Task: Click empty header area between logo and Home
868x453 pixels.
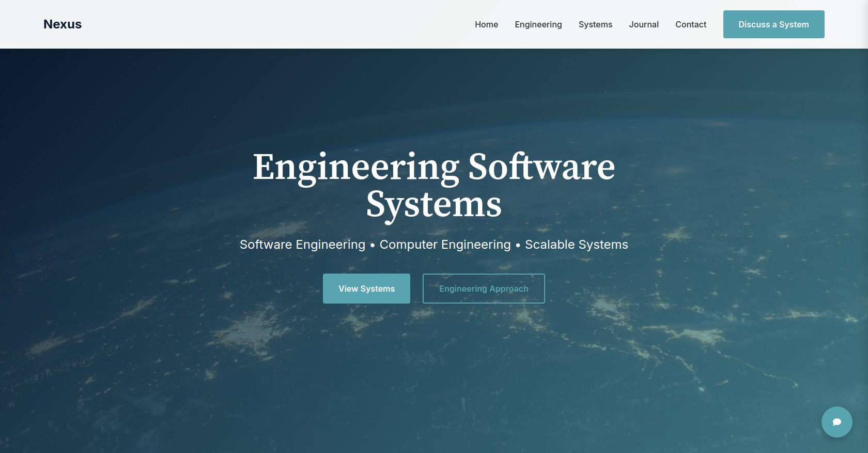Action: [269, 24]
